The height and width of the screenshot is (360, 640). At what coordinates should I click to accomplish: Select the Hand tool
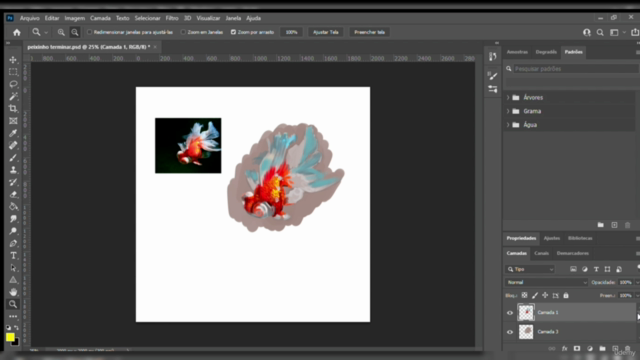13,292
